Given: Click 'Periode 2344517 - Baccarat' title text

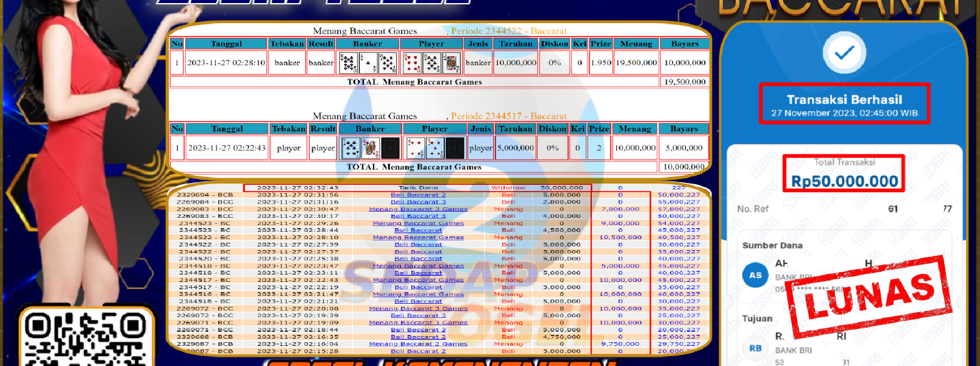Looking at the screenshot, I should pyautogui.click(x=509, y=116).
